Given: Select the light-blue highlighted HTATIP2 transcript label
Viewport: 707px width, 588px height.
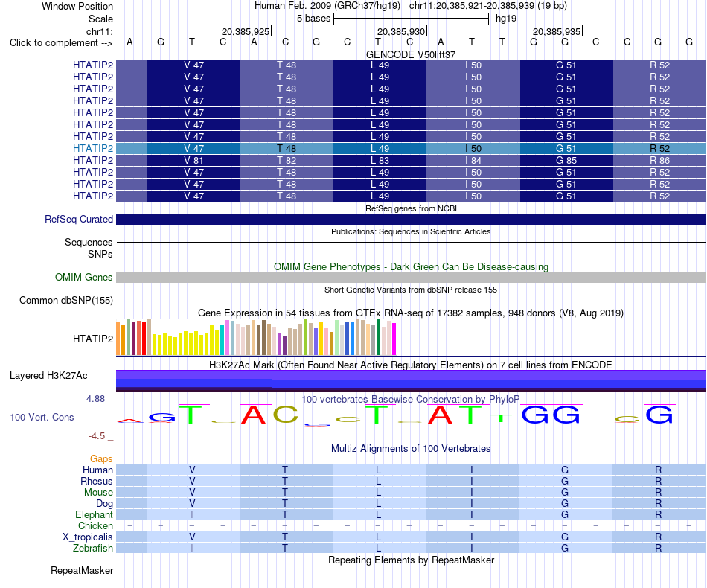Looking at the screenshot, I should [x=93, y=148].
